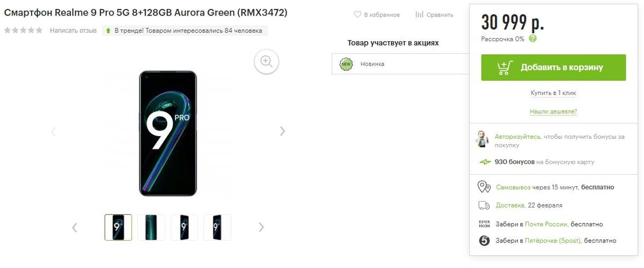
Task: Click the 5post circle logo icon
Action: [x=484, y=241]
